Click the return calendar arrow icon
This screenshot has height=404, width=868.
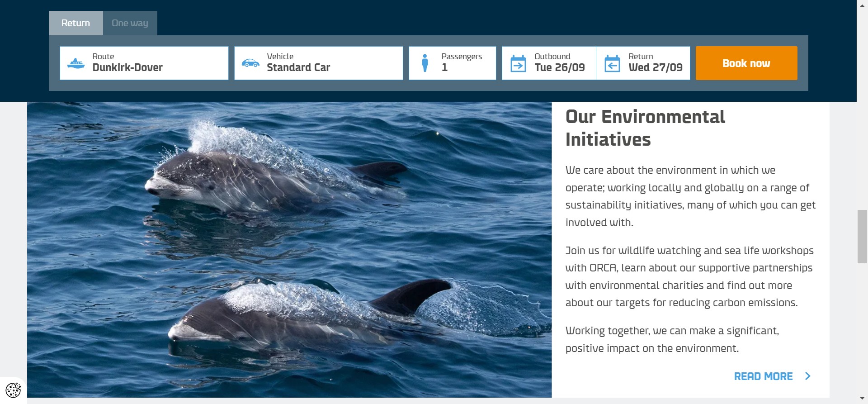(x=612, y=64)
